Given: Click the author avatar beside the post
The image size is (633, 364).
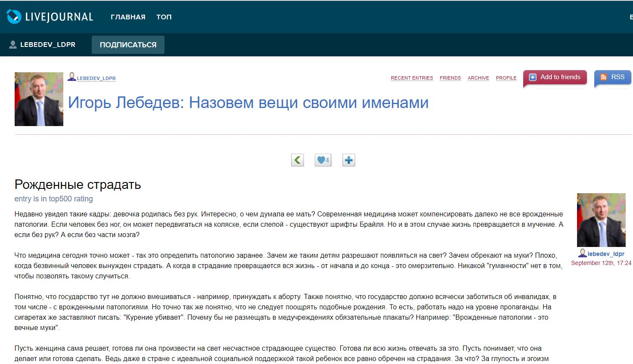Looking at the screenshot, I should [x=601, y=220].
